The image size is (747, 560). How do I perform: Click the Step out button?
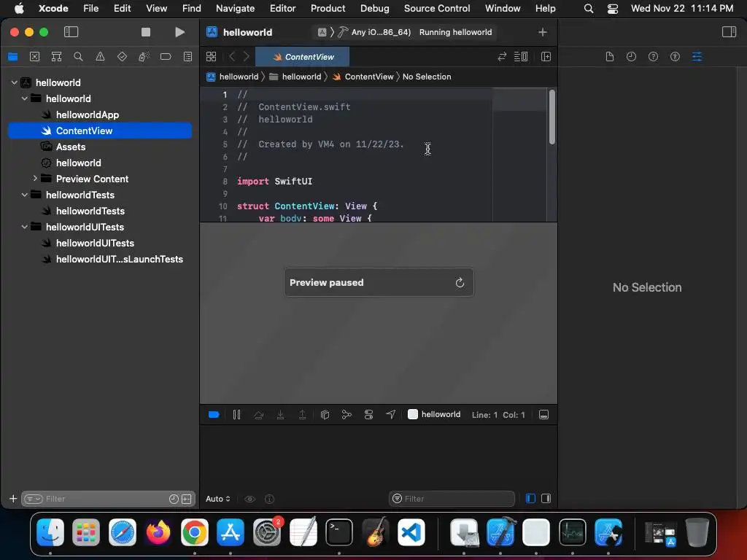pos(302,415)
